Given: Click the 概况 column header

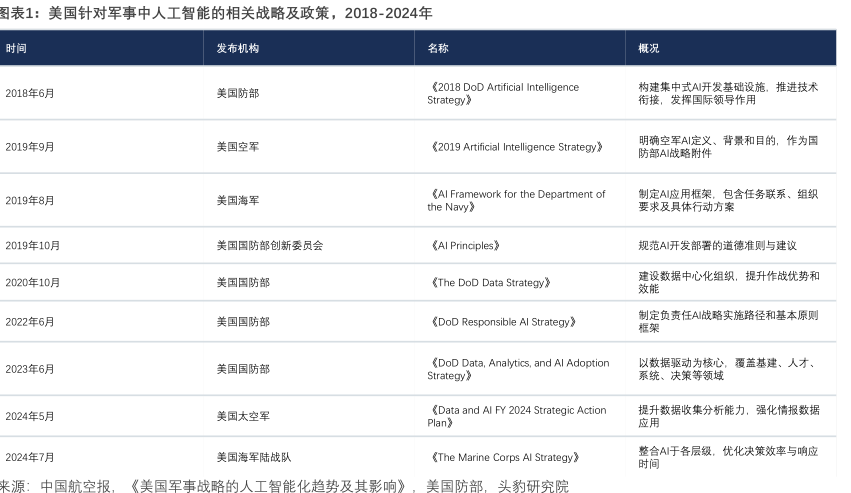Looking at the screenshot, I should [649, 48].
